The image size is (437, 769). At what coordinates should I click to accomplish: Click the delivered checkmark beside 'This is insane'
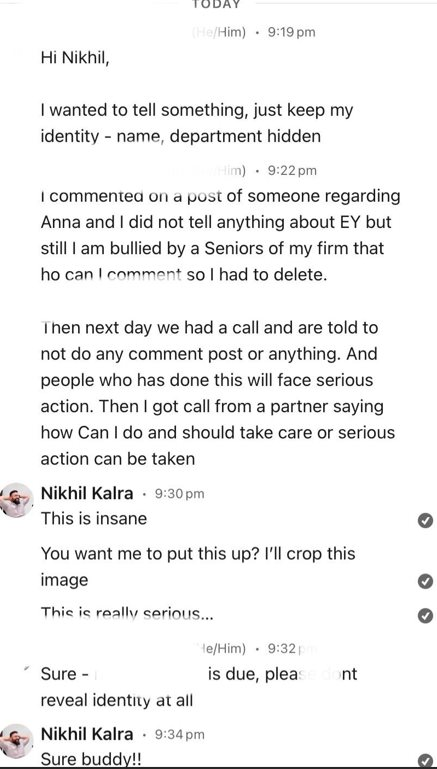click(425, 520)
